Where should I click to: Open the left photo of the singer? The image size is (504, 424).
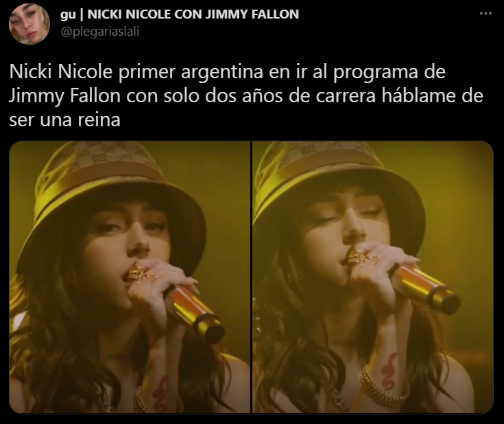pyautogui.click(x=130, y=277)
